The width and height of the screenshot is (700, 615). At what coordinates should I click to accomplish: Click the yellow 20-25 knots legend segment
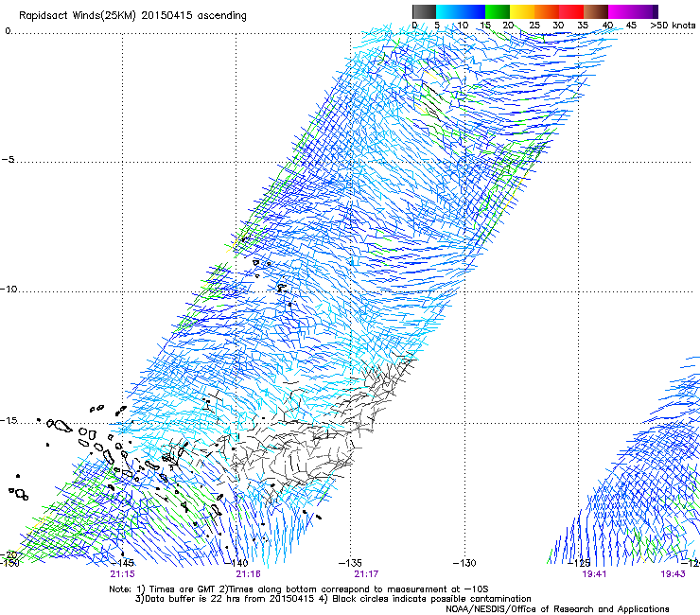coord(522,11)
